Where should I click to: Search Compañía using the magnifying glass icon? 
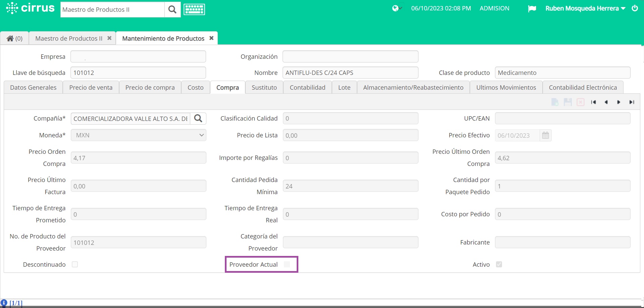click(x=198, y=118)
